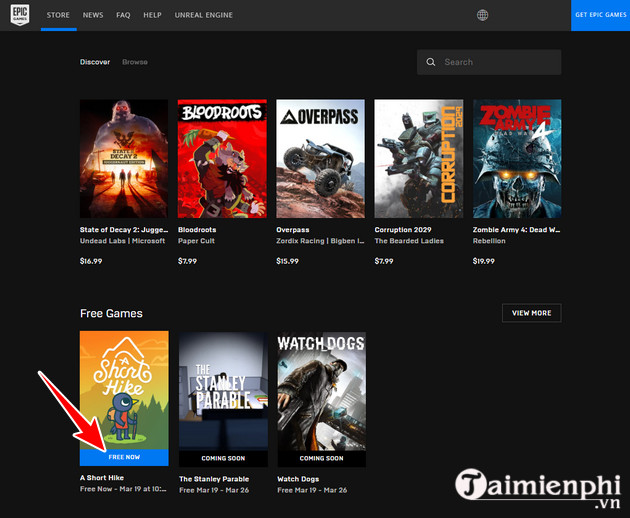Switch to the Discover tab
The width and height of the screenshot is (630, 518).
95,62
